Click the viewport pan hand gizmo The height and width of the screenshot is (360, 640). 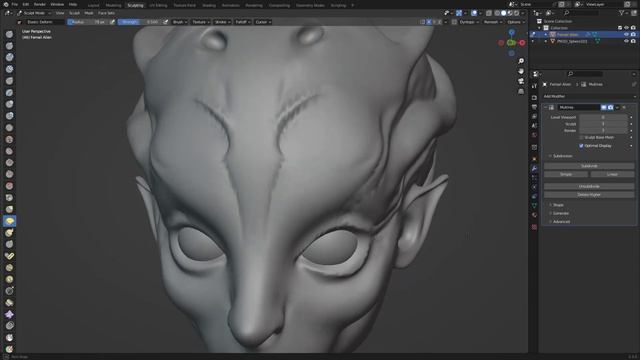[x=521, y=71]
